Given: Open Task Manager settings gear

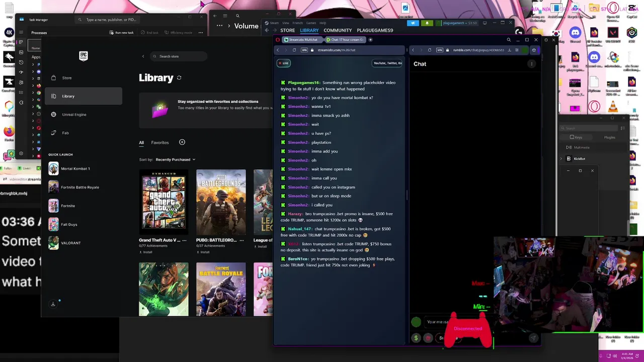Looking at the screenshot, I should coord(21,153).
